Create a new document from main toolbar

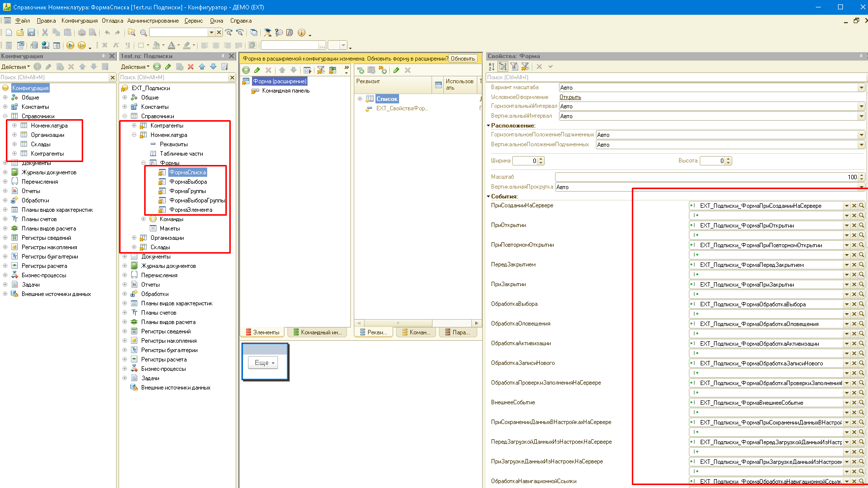9,33
